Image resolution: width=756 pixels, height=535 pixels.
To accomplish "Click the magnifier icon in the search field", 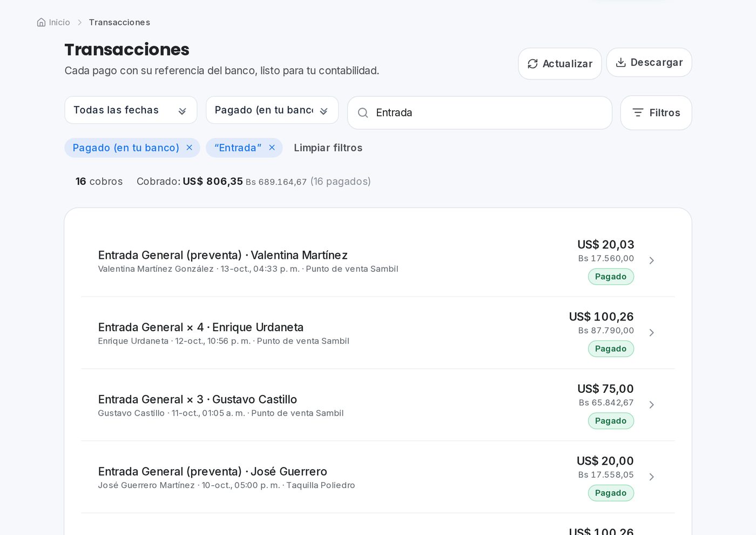I will (363, 113).
